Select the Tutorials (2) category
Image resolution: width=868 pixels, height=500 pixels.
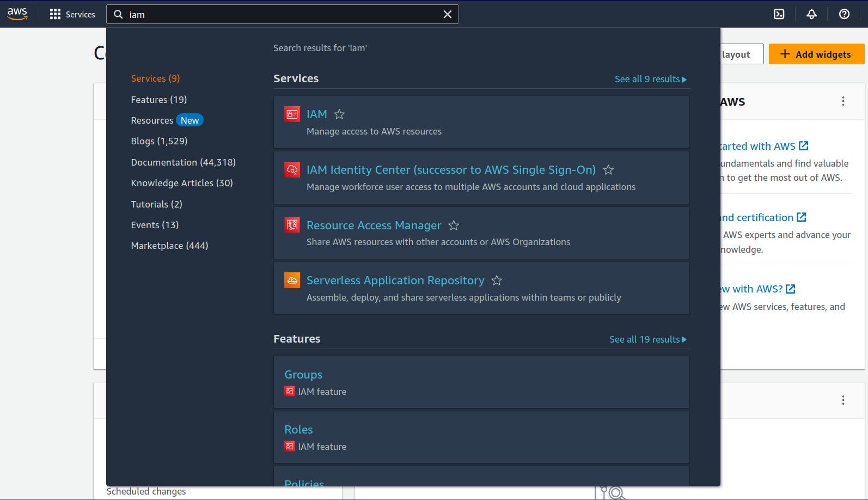(x=157, y=204)
